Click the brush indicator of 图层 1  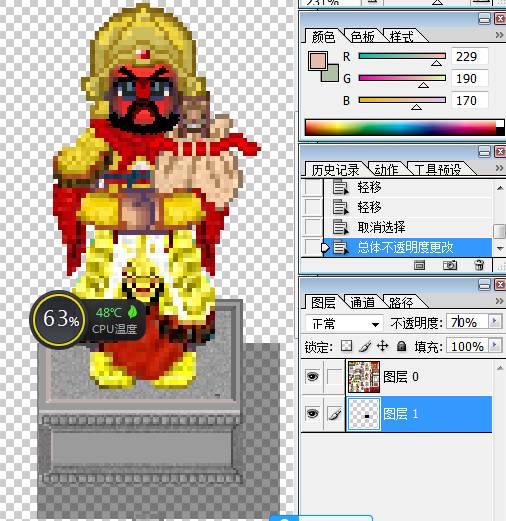[334, 414]
